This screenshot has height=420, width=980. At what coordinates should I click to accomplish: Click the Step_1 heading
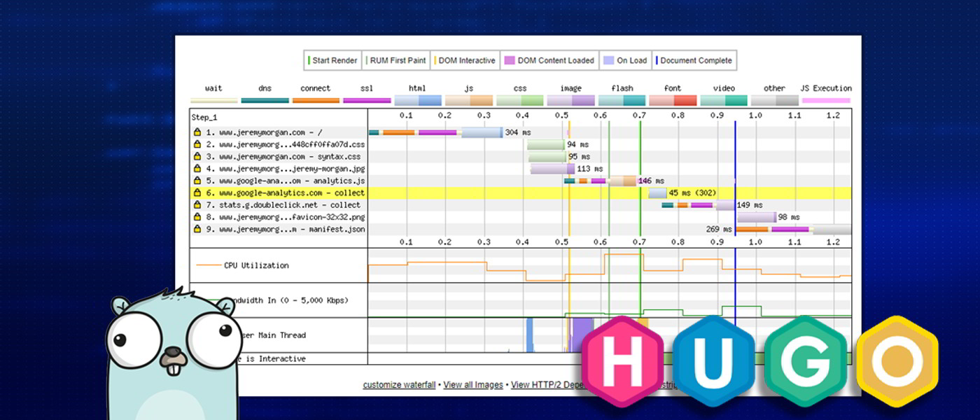[x=204, y=118]
